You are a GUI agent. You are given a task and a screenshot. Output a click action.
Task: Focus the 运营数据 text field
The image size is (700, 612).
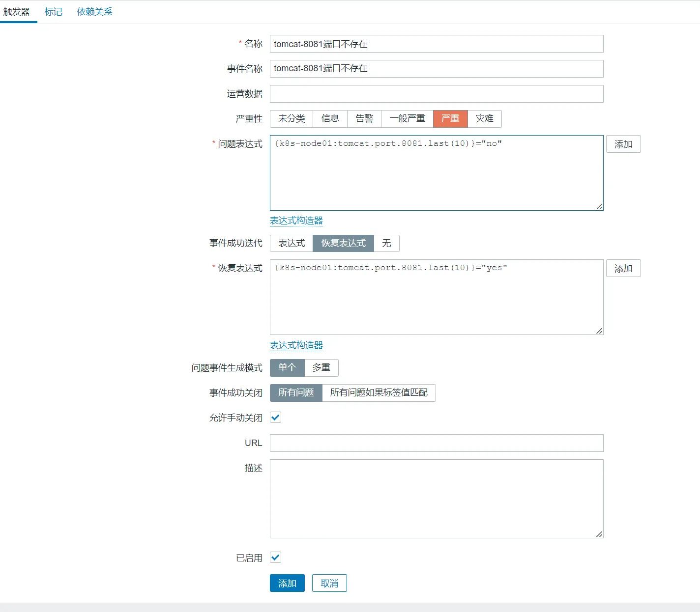point(436,94)
